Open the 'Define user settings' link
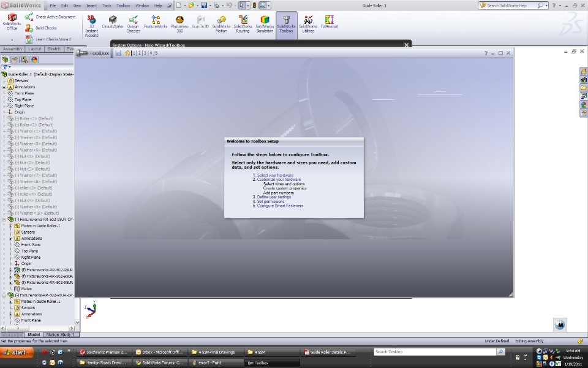The width and height of the screenshot is (588, 368). [274, 197]
